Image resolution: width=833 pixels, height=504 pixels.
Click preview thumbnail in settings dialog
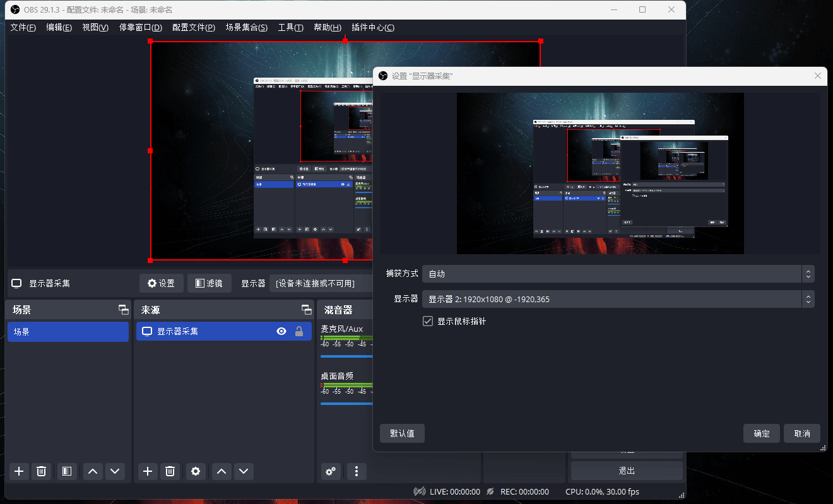600,173
